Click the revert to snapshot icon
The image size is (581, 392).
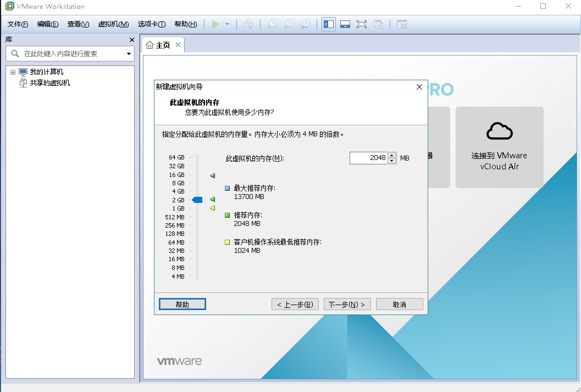(x=289, y=24)
